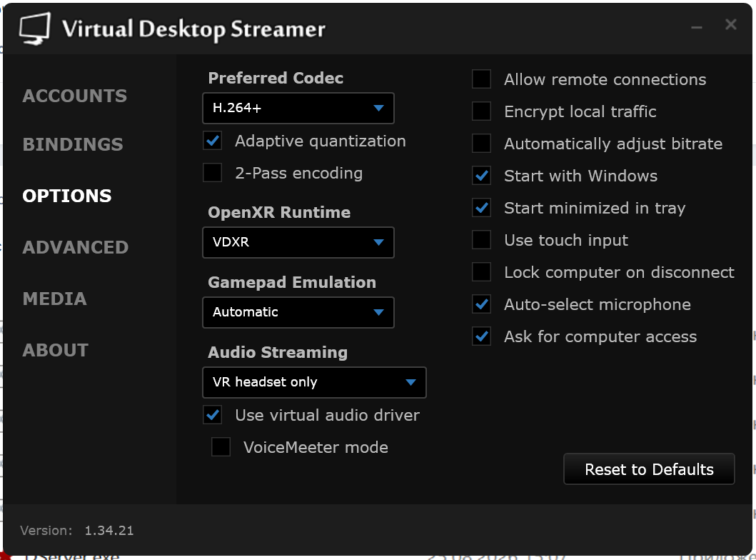Enable Encrypt local traffic
The height and width of the screenshot is (560, 756).
click(482, 111)
